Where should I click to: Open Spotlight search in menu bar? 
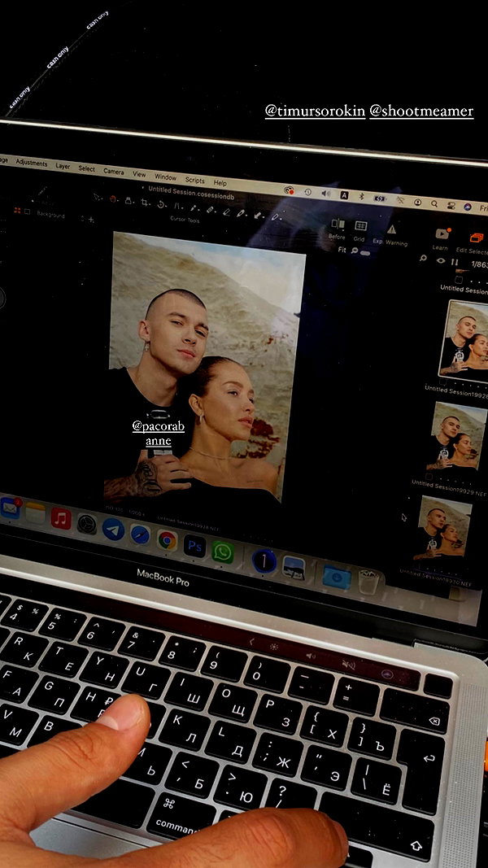click(434, 203)
